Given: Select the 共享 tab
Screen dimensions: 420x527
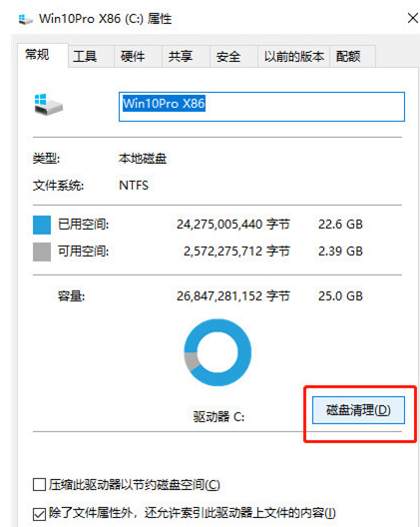Looking at the screenshot, I should [x=186, y=57].
